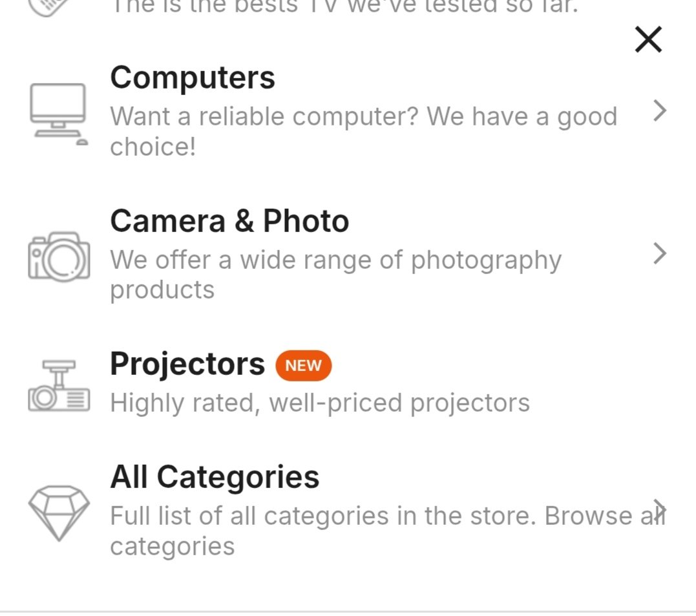Click the orange NEW badge next to Projectors

pyautogui.click(x=303, y=365)
